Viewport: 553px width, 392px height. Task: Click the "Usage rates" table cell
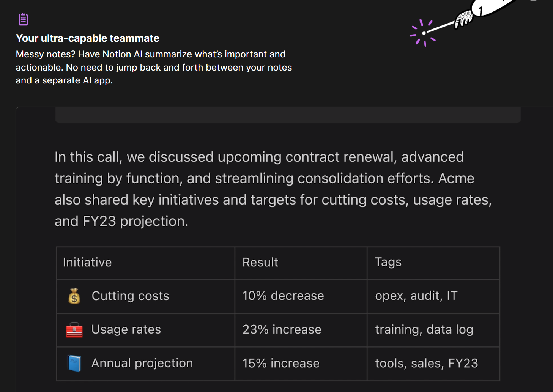(x=126, y=329)
